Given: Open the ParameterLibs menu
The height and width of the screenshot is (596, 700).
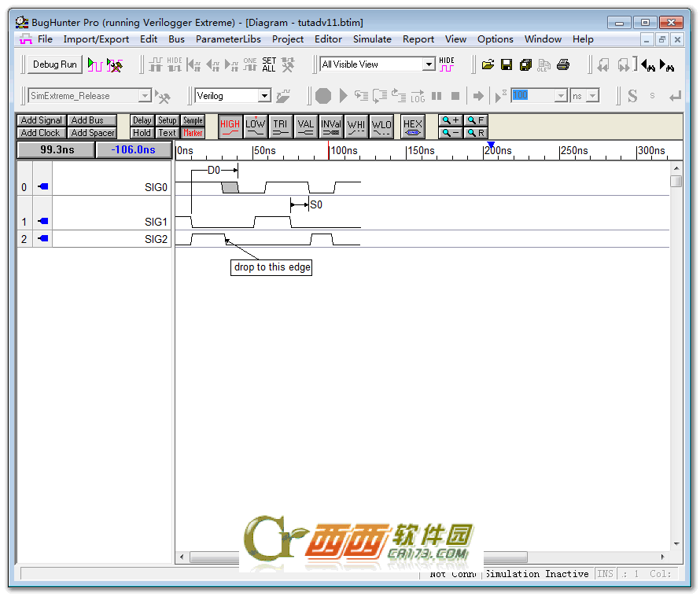Looking at the screenshot, I should (x=228, y=39).
